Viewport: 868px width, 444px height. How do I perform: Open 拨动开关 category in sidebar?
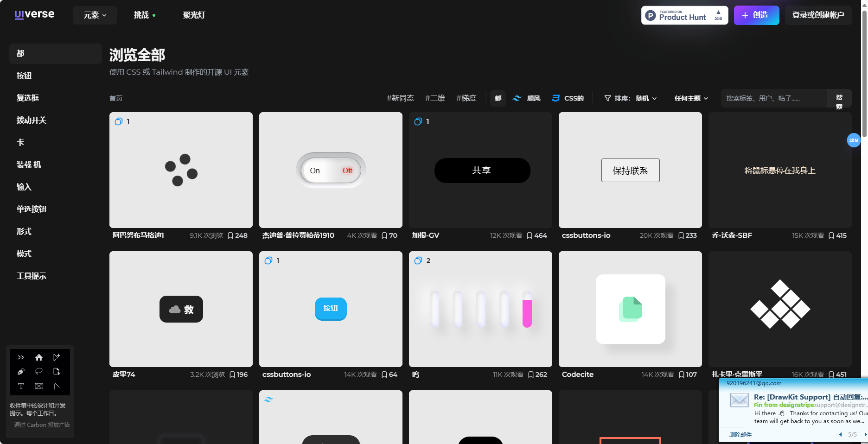[32, 120]
